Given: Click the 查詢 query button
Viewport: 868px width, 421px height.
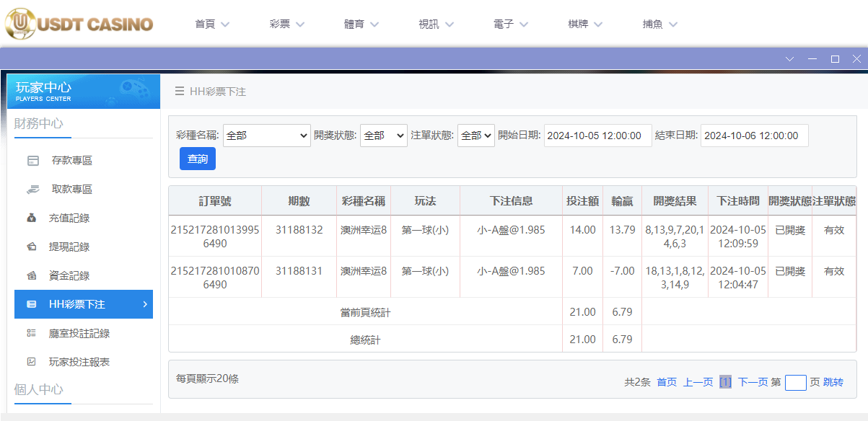Looking at the screenshot, I should [x=197, y=159].
